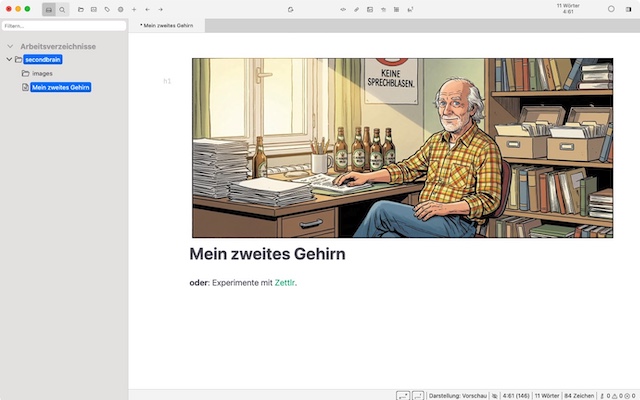Follow the Zettlr link in document
The height and width of the screenshot is (400, 640).
[x=285, y=282]
